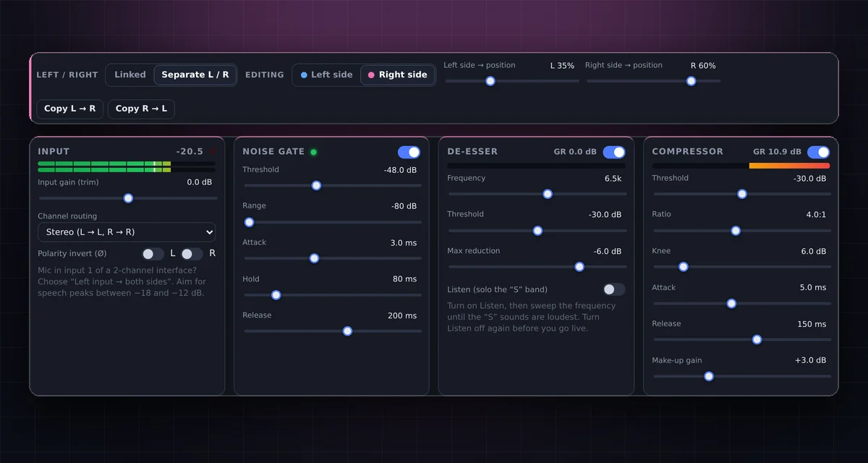Screen dimensions: 868x463
Task: Switch editing to Right side
Action: tap(398, 75)
